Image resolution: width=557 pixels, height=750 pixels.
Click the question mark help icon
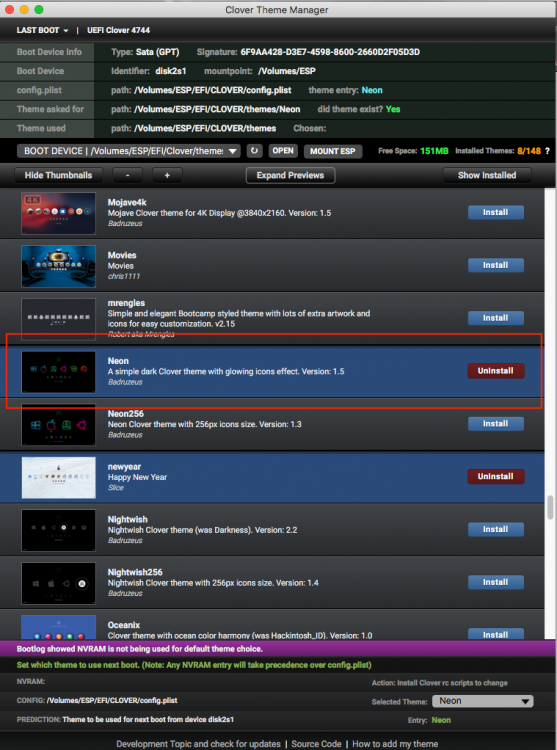pos(547,151)
